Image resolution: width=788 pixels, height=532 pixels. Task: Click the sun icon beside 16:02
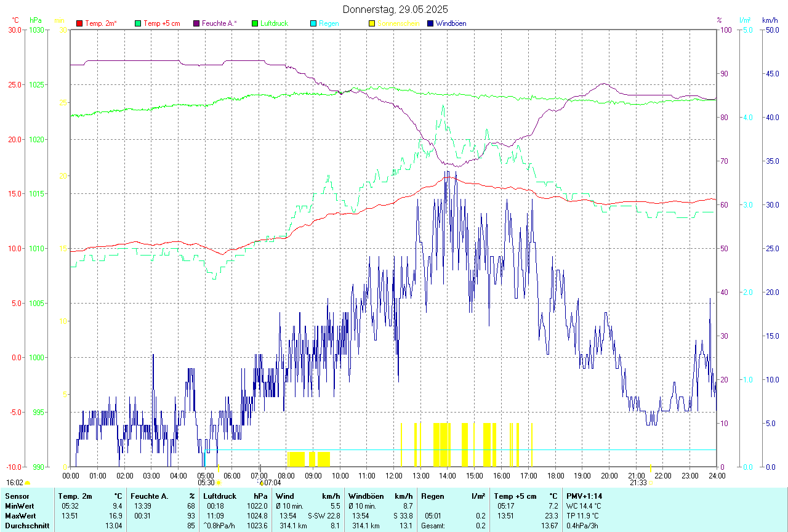coord(28,483)
